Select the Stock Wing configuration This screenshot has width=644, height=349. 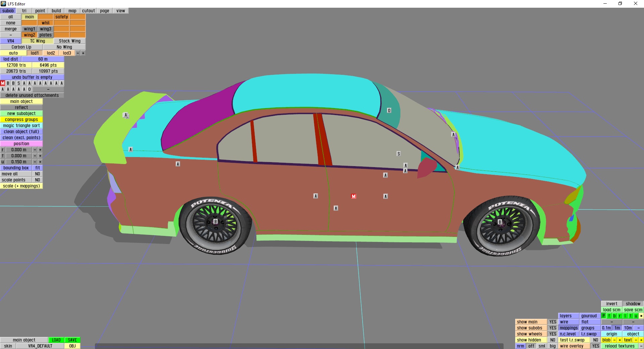coord(70,41)
